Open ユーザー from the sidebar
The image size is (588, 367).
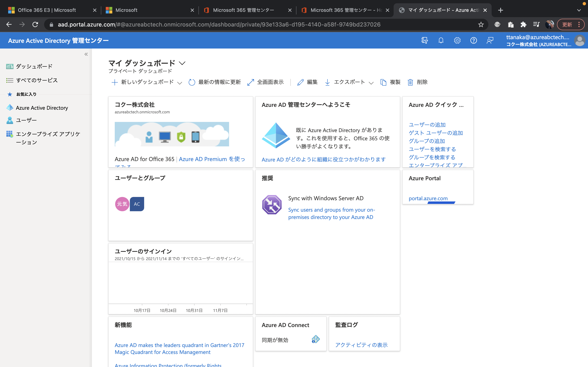(x=27, y=120)
